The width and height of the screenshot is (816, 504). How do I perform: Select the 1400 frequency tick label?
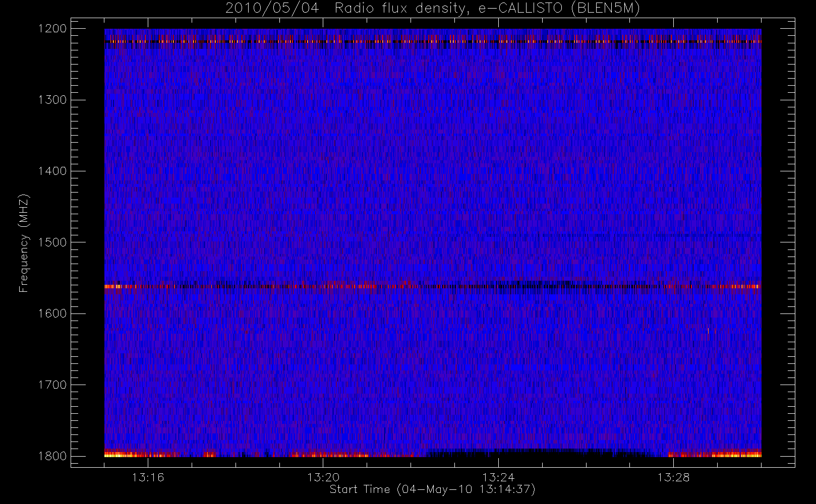pos(52,171)
